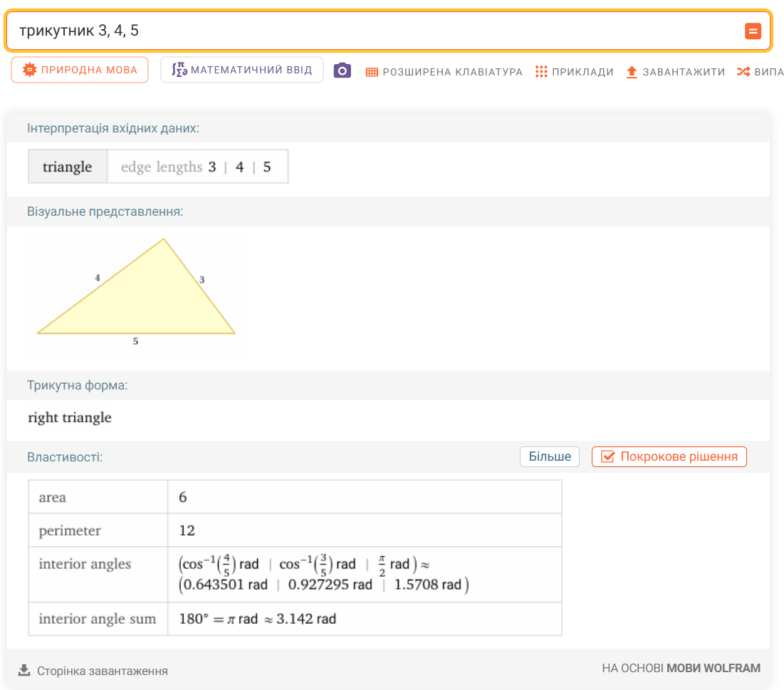
Task: Click the edge lengths 3 | 4 | 5 box
Action: click(197, 167)
